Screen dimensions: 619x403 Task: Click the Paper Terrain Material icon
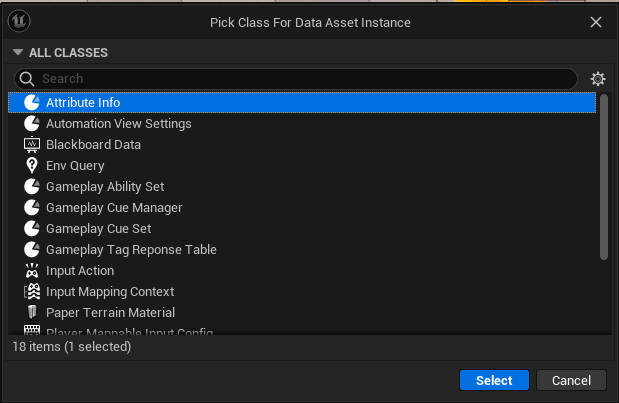[31, 312]
